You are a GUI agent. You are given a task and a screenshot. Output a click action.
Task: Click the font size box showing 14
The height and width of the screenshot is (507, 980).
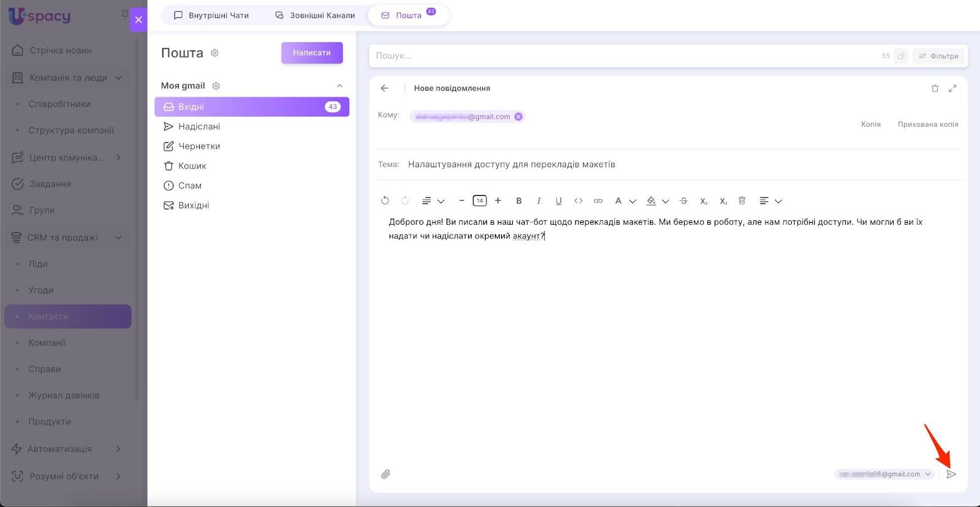[x=480, y=200]
